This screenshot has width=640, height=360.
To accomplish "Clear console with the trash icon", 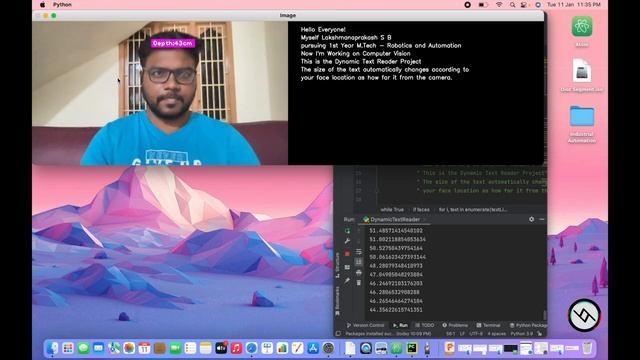I will pos(359,282).
